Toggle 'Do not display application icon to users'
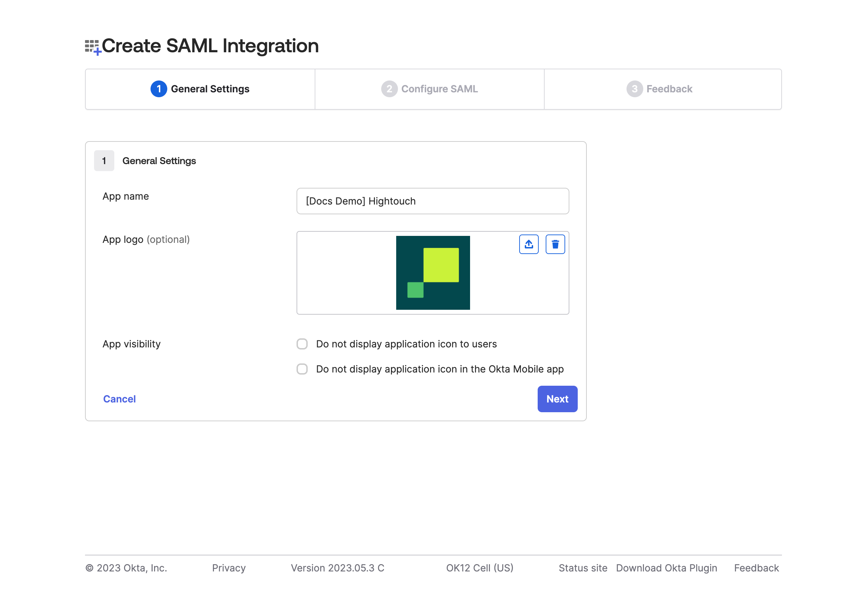The height and width of the screenshot is (615, 868). point(302,344)
